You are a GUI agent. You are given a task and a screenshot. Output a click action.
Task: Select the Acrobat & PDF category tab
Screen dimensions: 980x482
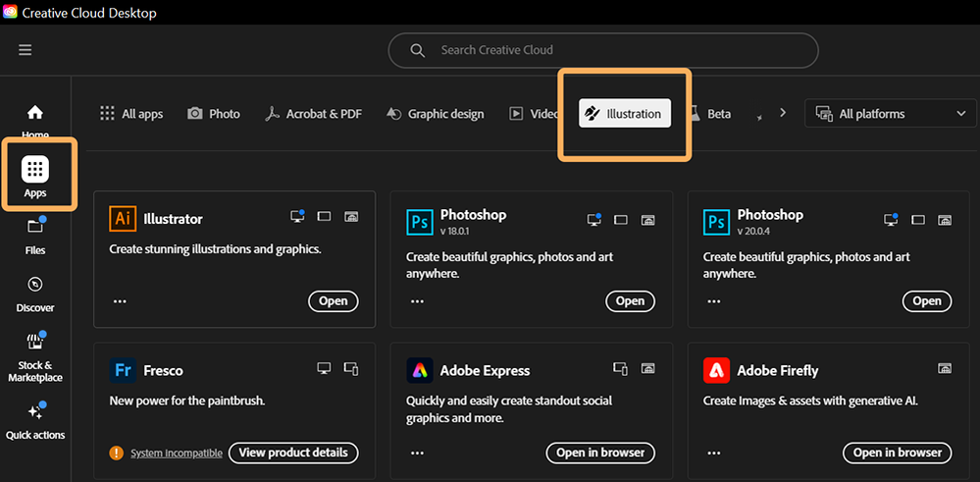[313, 114]
